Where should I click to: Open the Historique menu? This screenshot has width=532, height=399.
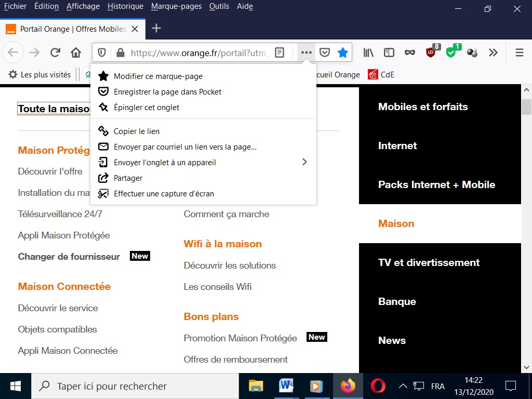tap(125, 6)
